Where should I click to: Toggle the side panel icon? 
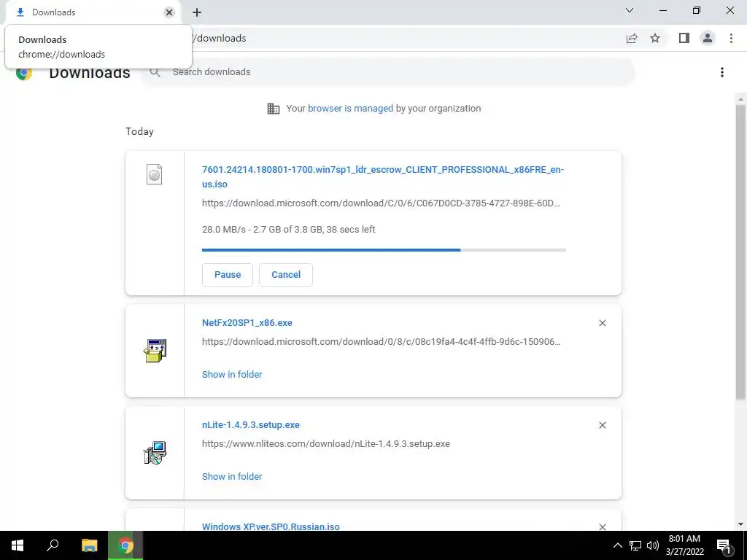point(684,38)
